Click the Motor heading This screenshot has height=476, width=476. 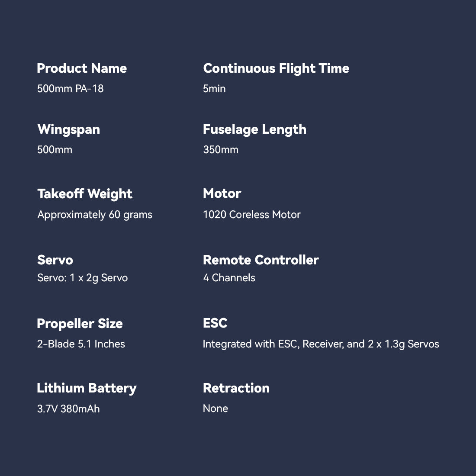point(222,193)
